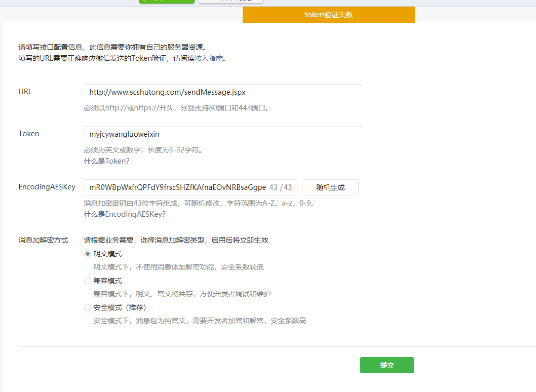
Task: Click the Token length requirement hint text
Action: (x=143, y=150)
